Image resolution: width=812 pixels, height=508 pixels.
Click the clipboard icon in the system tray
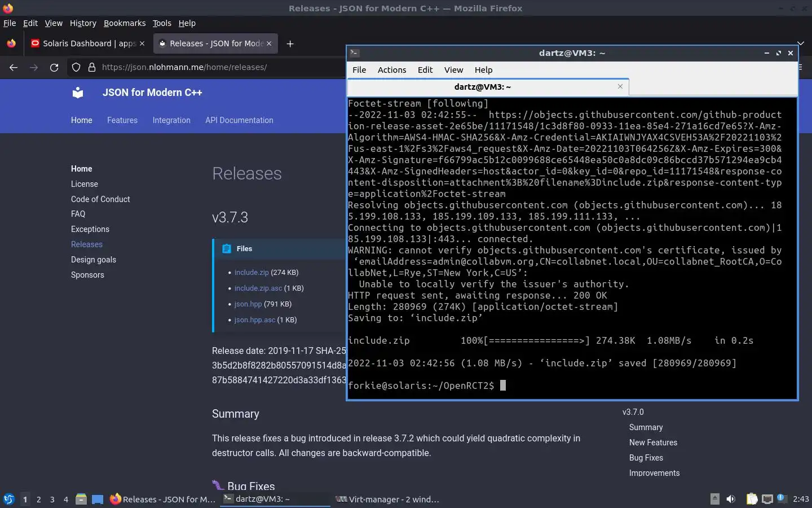click(752, 499)
